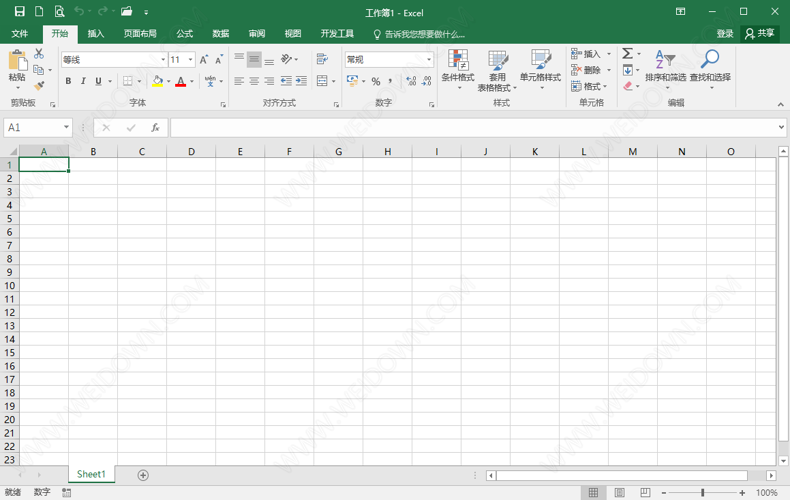Open Print Preview from quick access toolbar
The width and height of the screenshot is (790, 500).
tap(59, 11)
